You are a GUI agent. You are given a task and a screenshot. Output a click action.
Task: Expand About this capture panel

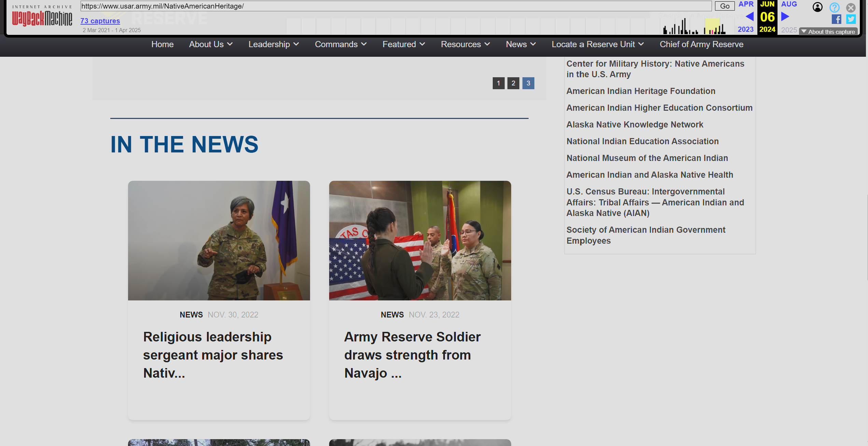click(828, 31)
